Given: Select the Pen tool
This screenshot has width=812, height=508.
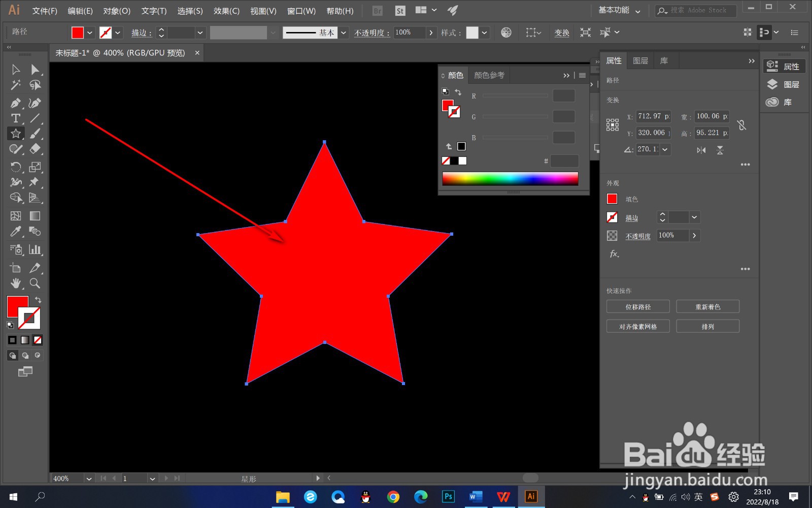Looking at the screenshot, I should pos(16,103).
